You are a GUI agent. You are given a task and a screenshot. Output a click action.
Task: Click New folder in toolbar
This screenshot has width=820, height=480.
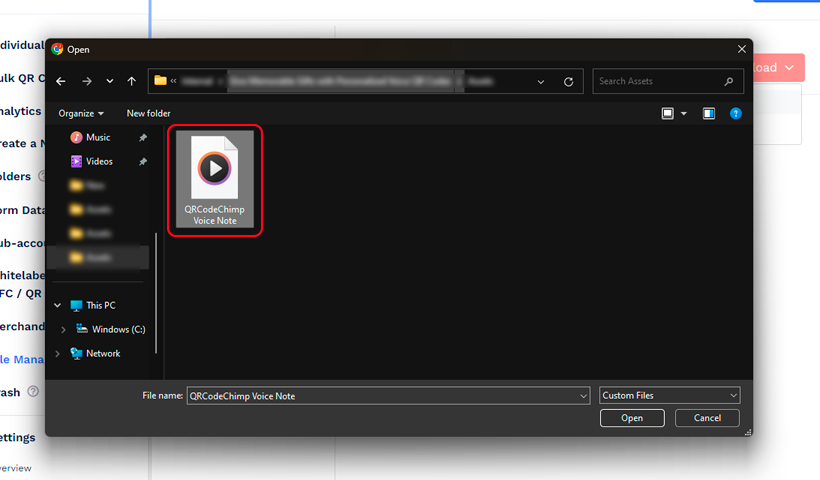coord(148,114)
